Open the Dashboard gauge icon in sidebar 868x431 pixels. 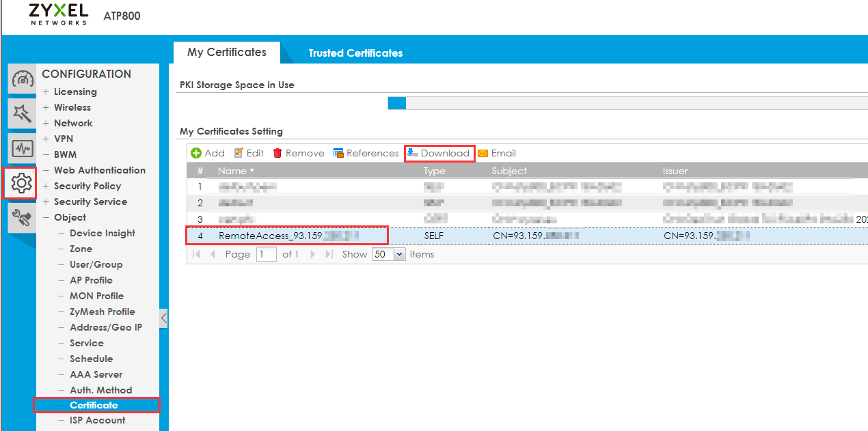coord(23,79)
